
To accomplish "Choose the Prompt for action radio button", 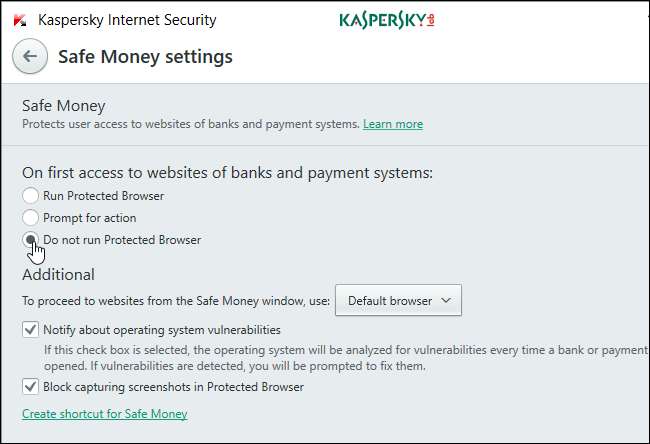I will click(31, 218).
